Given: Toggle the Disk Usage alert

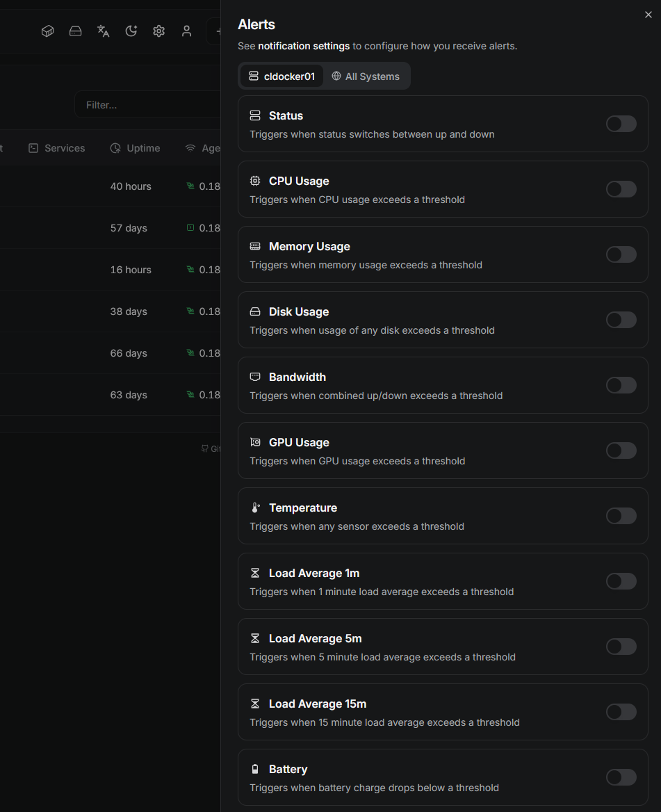Looking at the screenshot, I should tap(621, 320).
